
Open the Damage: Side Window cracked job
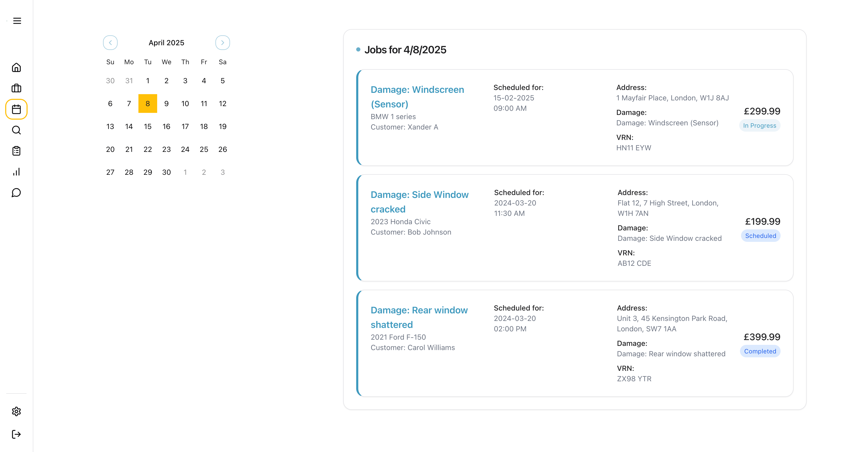point(419,201)
